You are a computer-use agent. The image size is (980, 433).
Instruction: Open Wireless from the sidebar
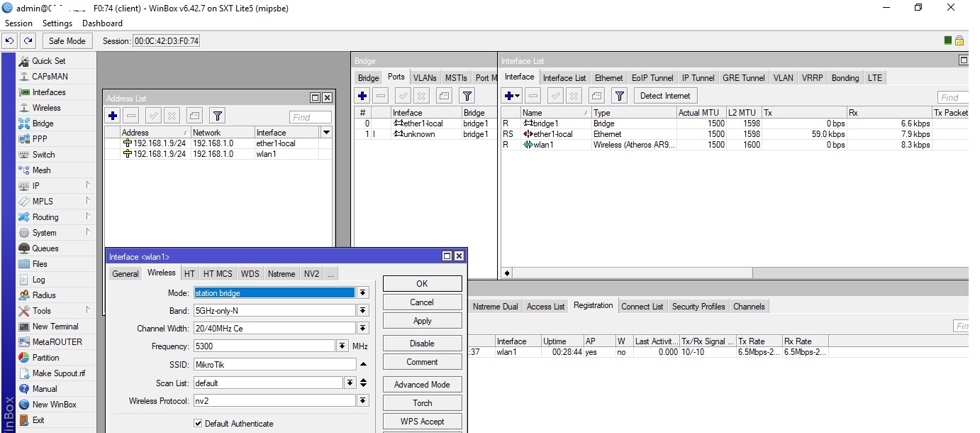pyautogui.click(x=46, y=108)
